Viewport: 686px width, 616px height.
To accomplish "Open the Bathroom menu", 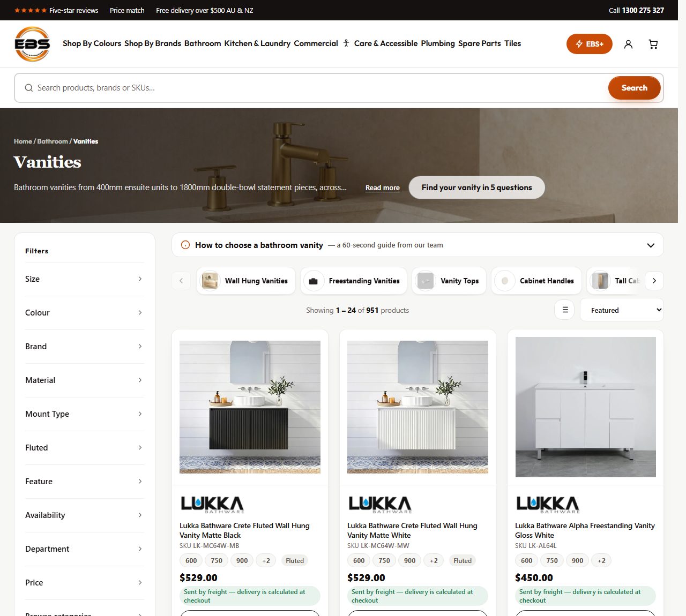I will coord(203,43).
